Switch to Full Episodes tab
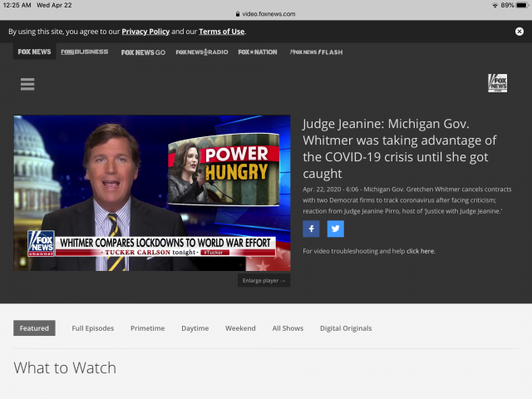The width and height of the screenshot is (532, 399). click(93, 328)
